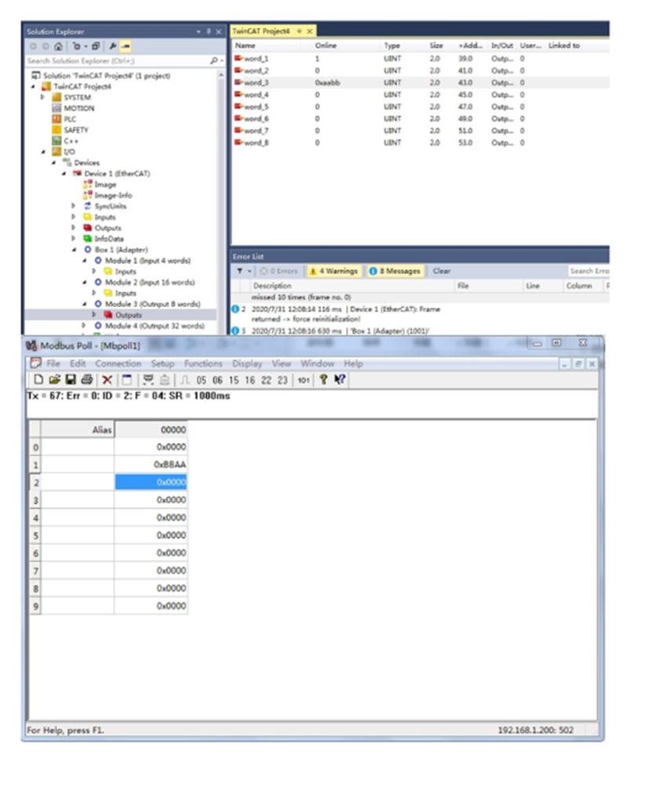
Task: Open the View menu in Modbus Poll
Action: coord(281,363)
